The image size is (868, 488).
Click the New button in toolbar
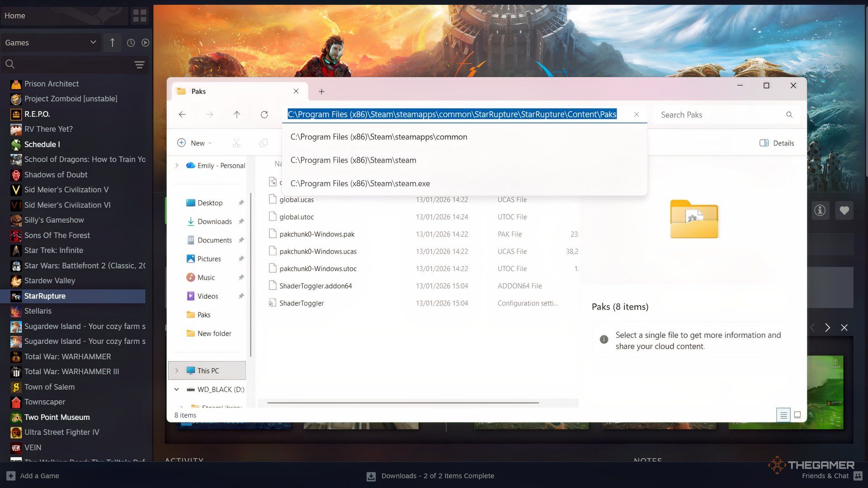[194, 143]
